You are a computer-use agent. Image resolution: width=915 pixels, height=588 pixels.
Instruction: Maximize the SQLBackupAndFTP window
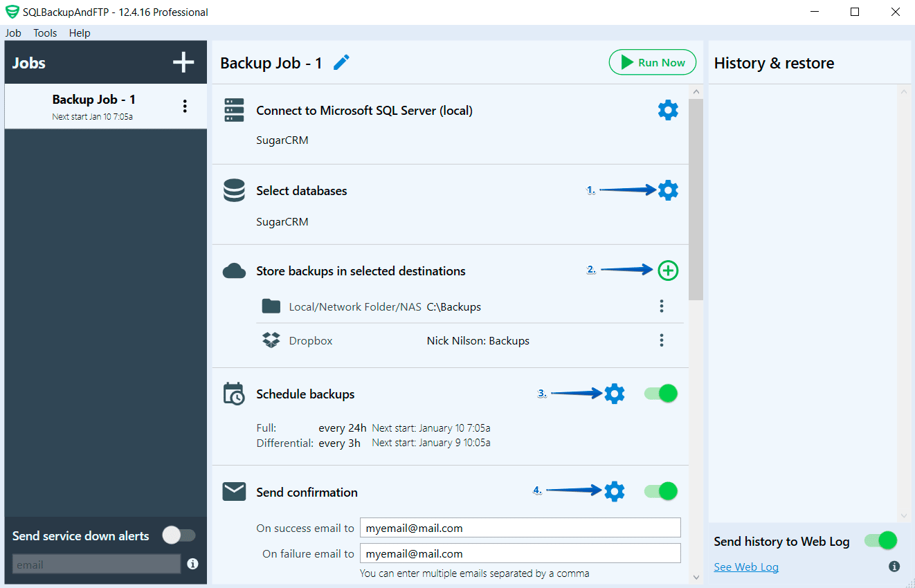click(x=855, y=12)
